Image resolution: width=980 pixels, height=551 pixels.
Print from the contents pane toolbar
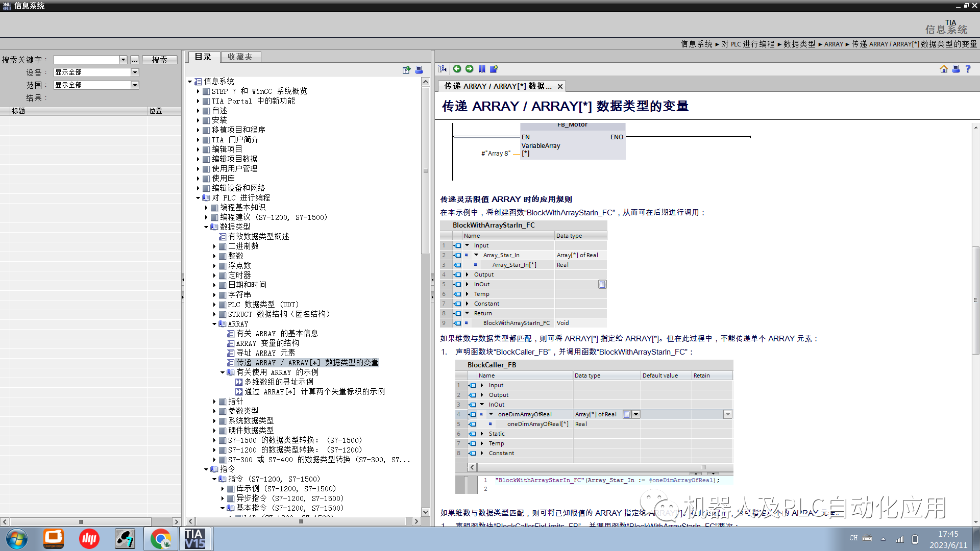419,70
